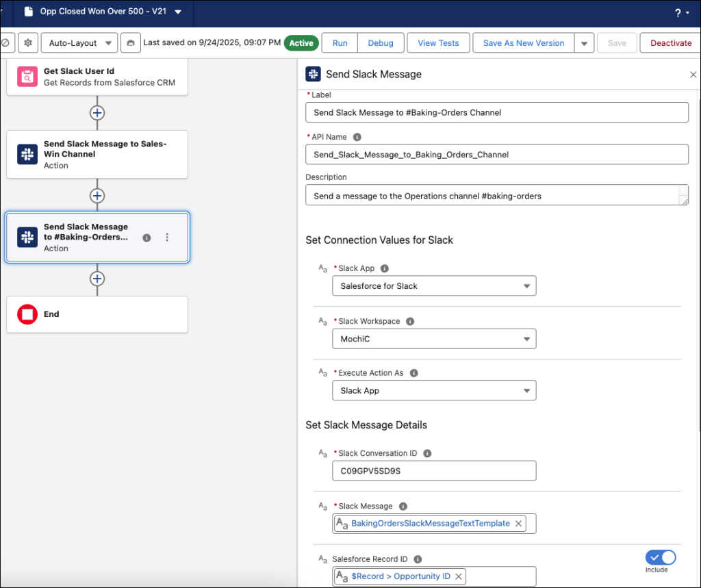Add element directly above the End node
The image size is (701, 588).
click(x=97, y=279)
